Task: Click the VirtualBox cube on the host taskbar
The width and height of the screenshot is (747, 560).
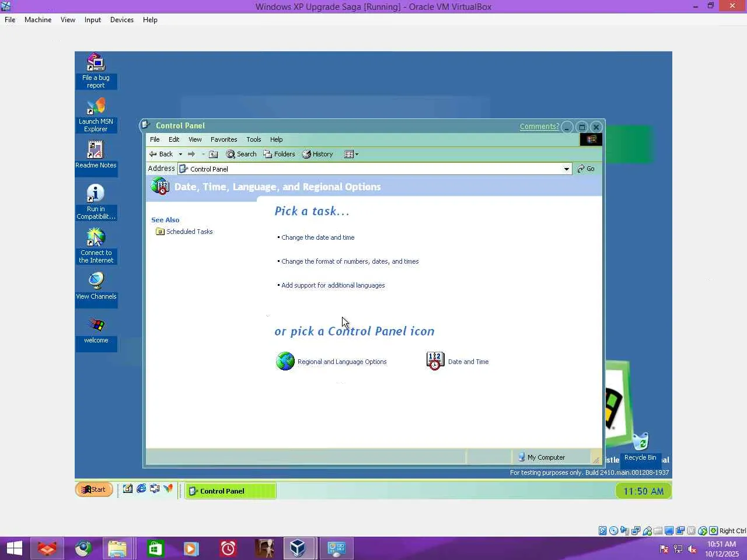Action: point(298,548)
